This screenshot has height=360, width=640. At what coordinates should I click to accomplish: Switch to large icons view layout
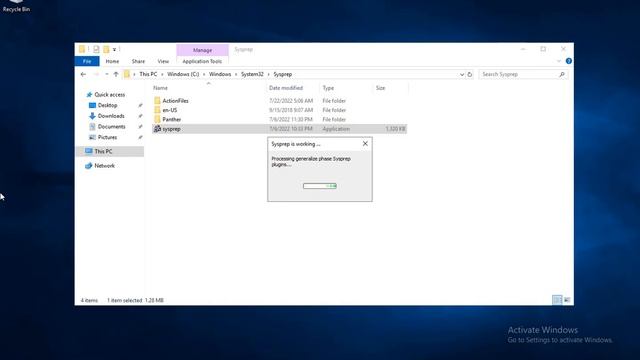(x=567, y=300)
